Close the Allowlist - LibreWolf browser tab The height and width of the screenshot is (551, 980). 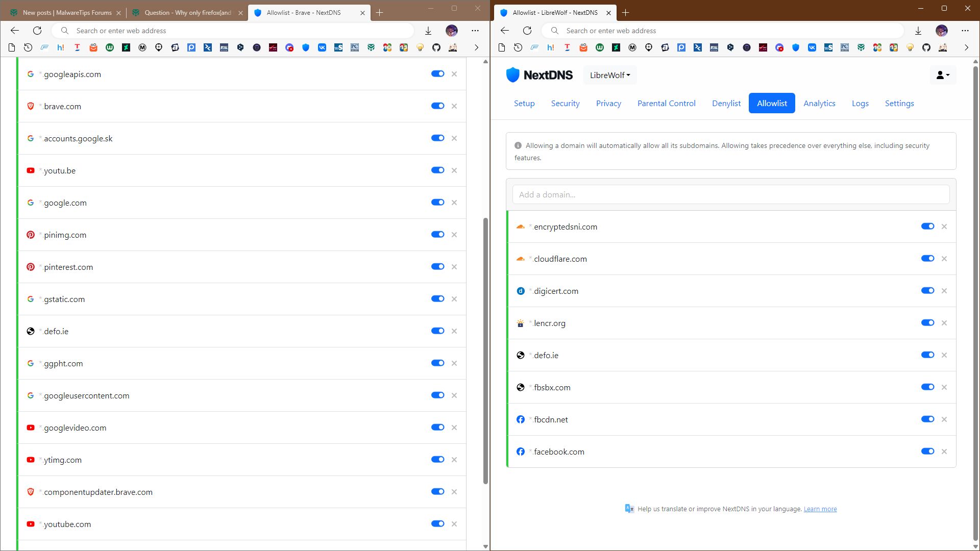point(608,13)
